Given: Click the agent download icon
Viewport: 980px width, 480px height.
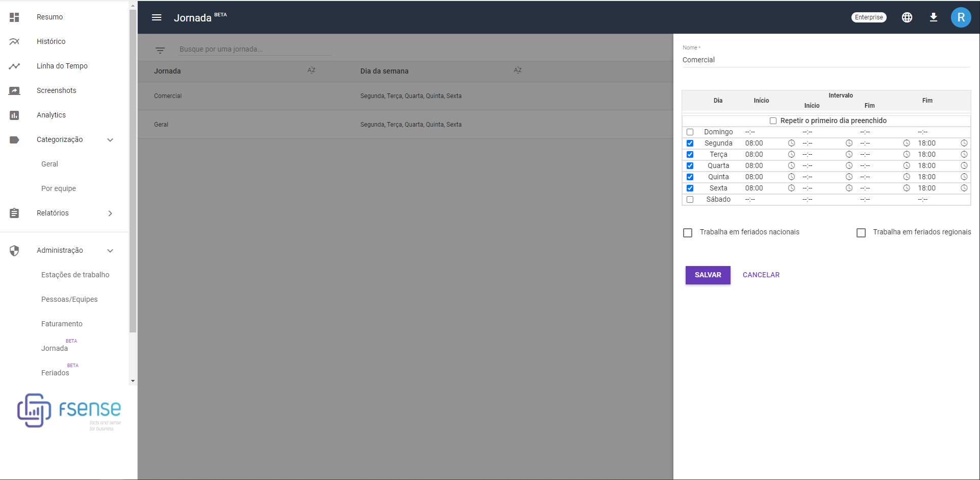Looking at the screenshot, I should 934,17.
